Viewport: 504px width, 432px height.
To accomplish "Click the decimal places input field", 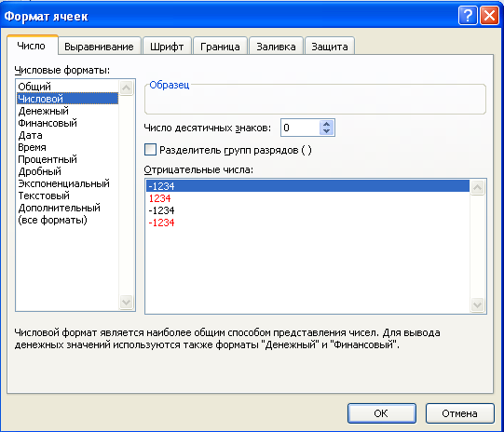I will [x=300, y=128].
